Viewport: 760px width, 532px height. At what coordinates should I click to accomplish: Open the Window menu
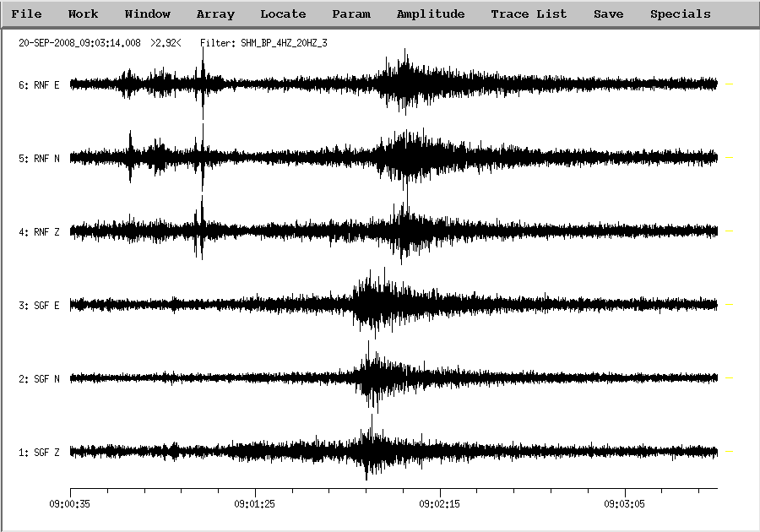pos(147,14)
